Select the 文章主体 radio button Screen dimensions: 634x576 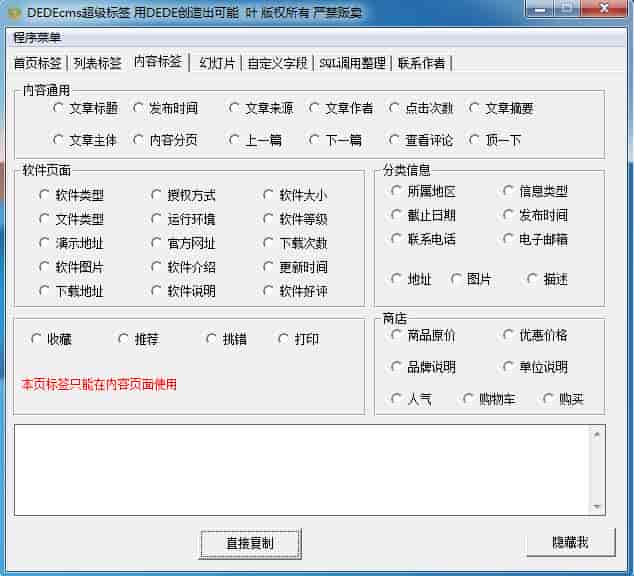(85, 140)
